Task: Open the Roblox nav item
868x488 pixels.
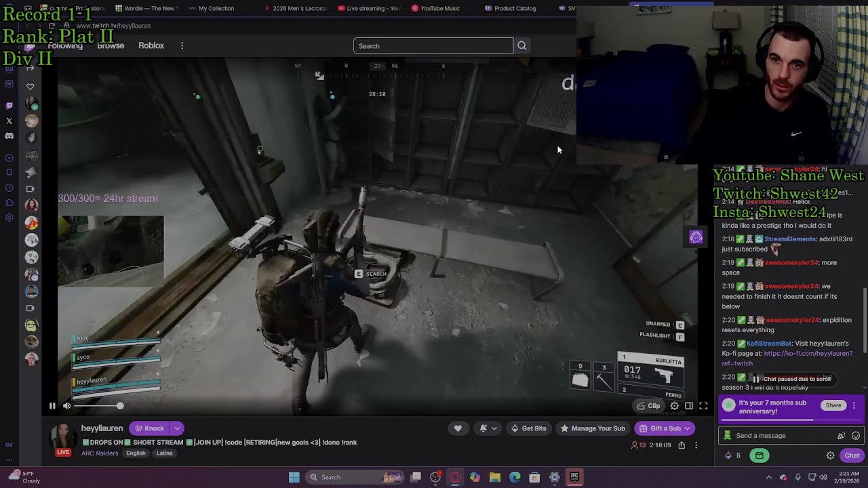Action: (151, 45)
